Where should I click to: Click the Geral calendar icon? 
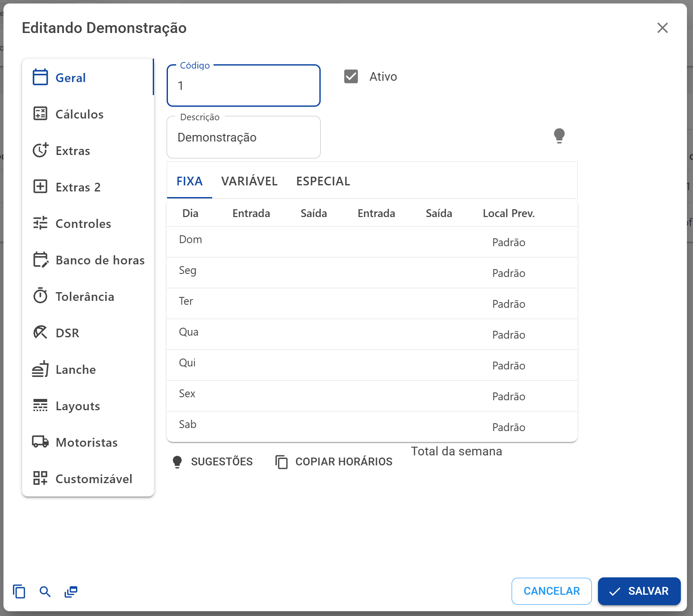[40, 77]
